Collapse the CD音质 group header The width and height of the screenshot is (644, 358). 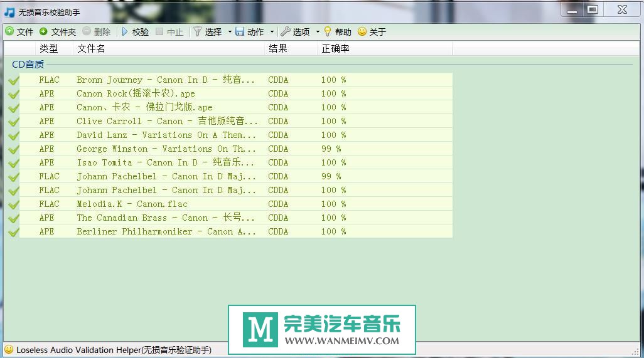(x=28, y=65)
